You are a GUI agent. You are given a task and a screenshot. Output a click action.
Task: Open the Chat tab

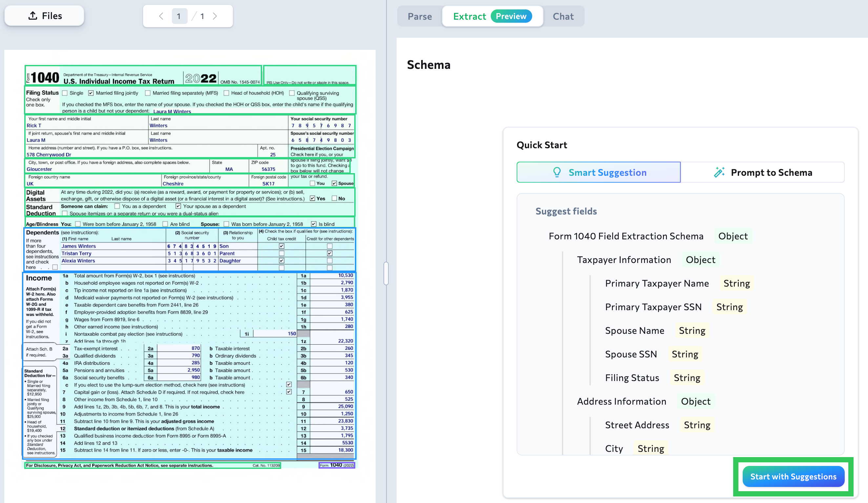point(563,16)
